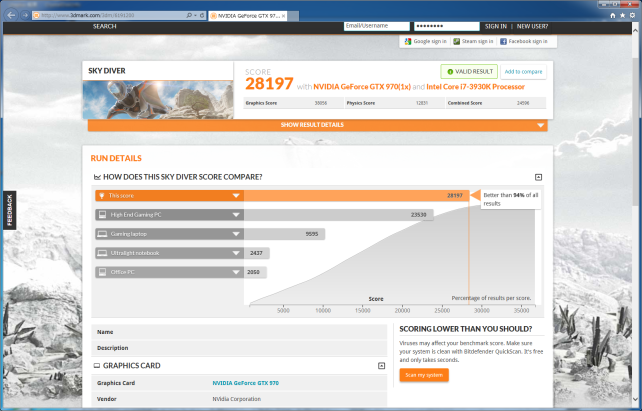Click Add to compare button

[x=523, y=72]
